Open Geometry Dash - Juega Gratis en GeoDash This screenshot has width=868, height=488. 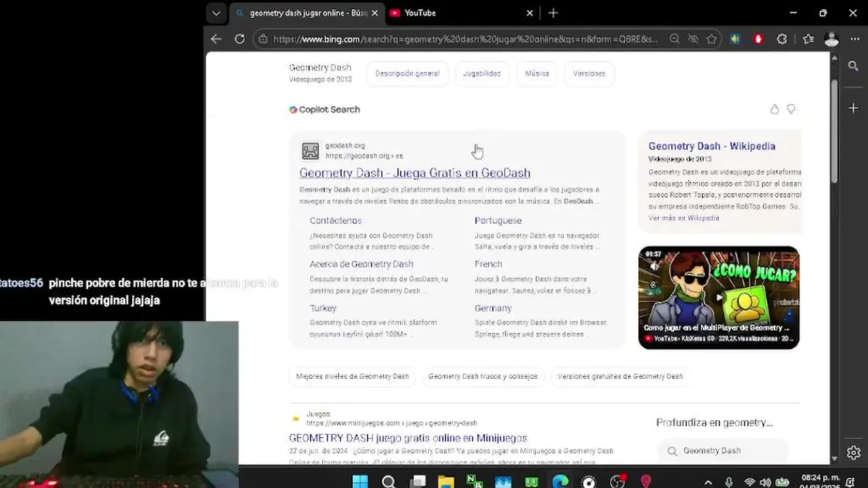415,173
